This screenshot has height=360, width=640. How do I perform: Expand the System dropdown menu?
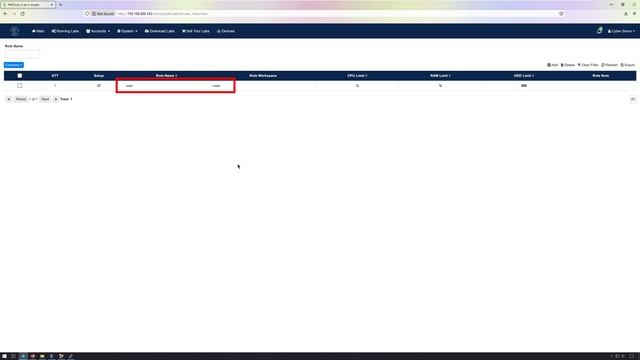[x=127, y=31]
